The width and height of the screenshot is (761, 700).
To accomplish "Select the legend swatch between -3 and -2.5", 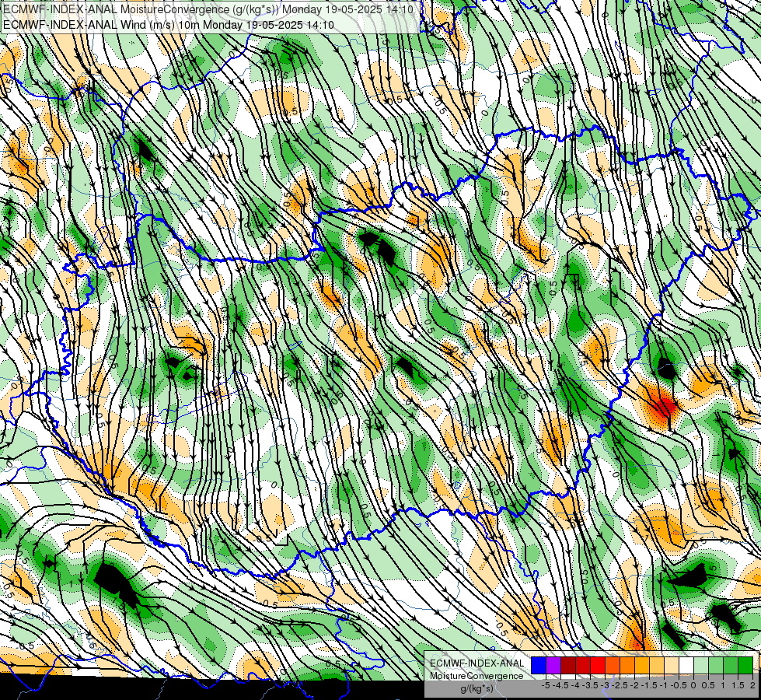I will click(x=613, y=665).
